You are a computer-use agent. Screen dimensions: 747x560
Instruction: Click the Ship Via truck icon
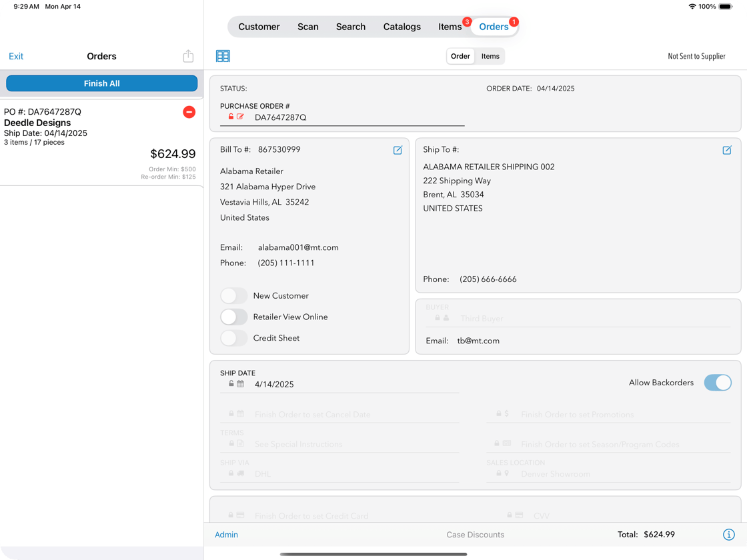(x=241, y=473)
